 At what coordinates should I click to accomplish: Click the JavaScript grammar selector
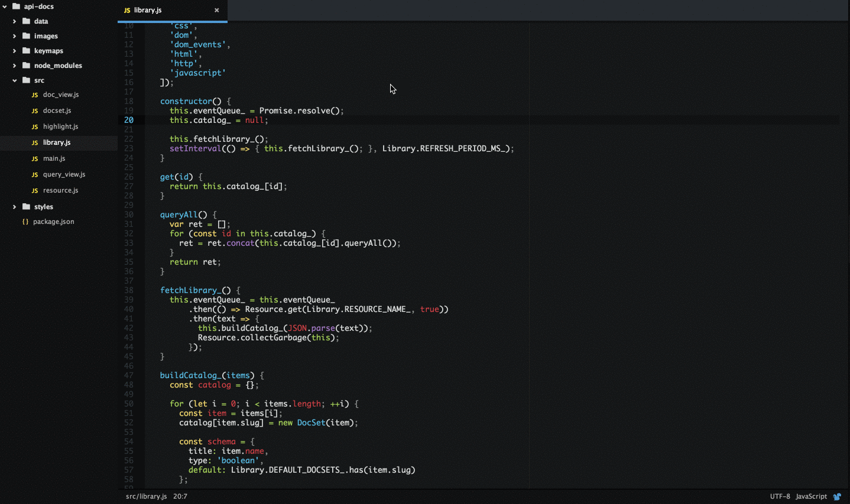[811, 496]
